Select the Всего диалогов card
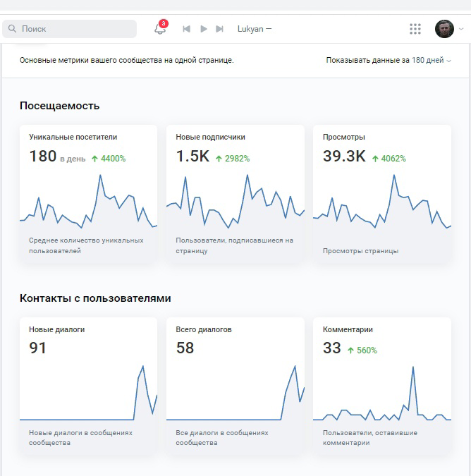The width and height of the screenshot is (471, 476). 235,386
